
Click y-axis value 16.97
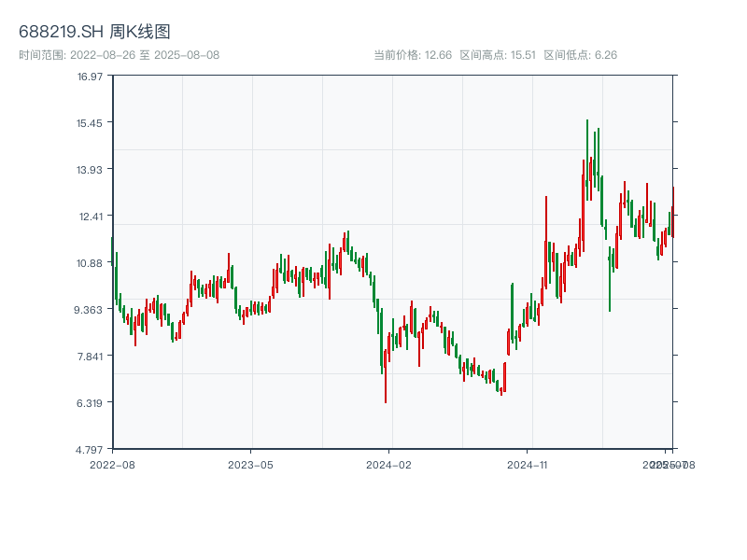click(x=90, y=77)
